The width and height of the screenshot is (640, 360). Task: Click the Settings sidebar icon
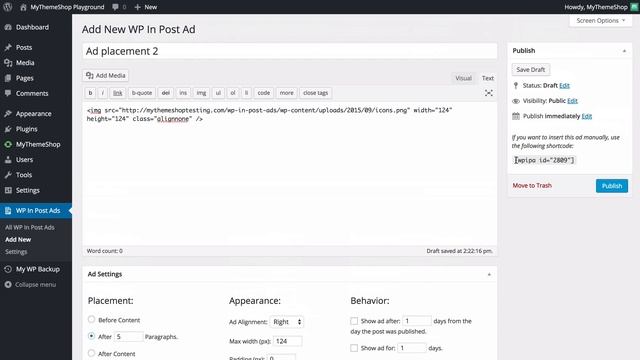8,190
